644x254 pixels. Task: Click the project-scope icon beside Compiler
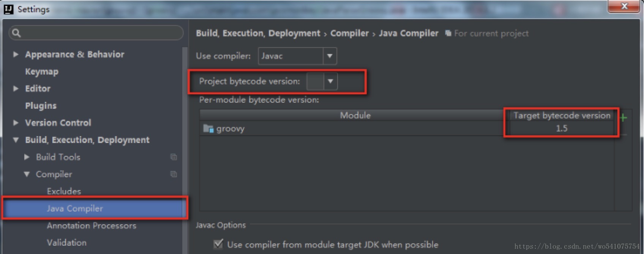click(x=174, y=174)
